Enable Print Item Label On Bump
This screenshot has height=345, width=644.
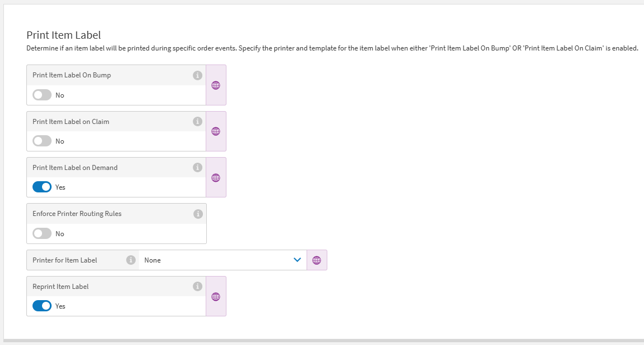tap(41, 95)
